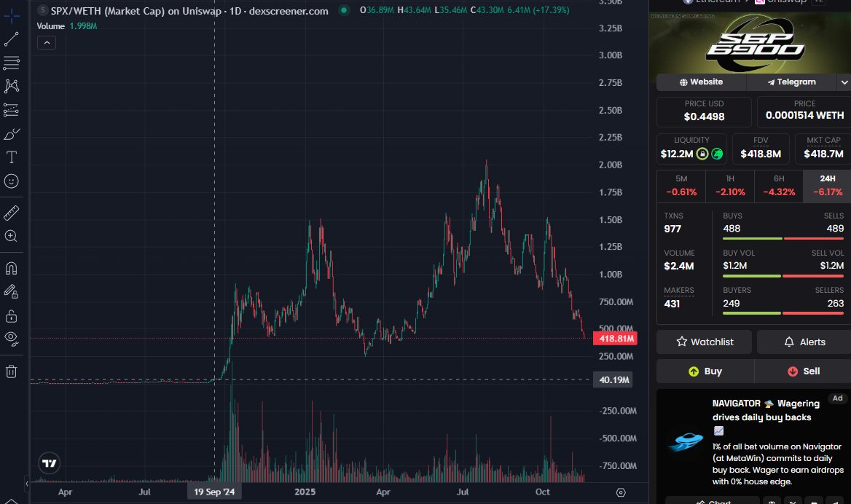Select the 6H price change tab

(x=779, y=186)
